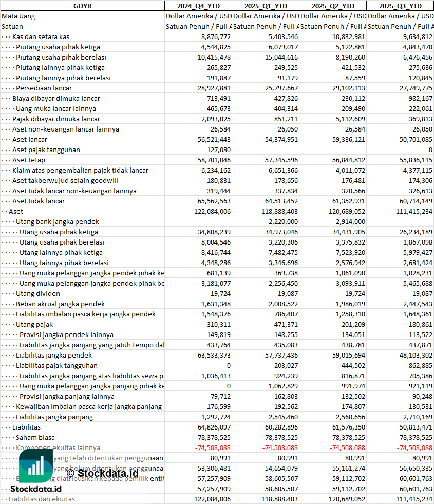Select Biaya dibayar dimuka lancar label

pos(56,98)
